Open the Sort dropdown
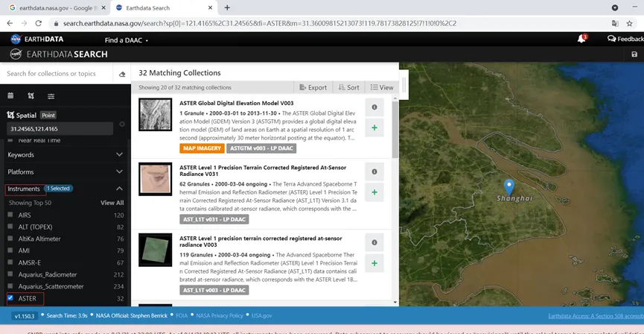Screen dimensions: 644x334 348,87
